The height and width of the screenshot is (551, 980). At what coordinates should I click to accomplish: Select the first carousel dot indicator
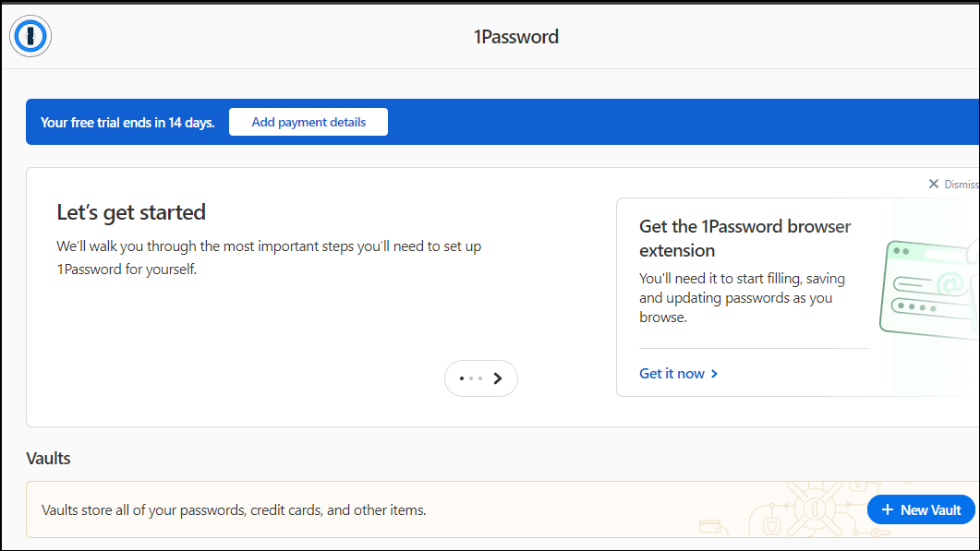click(x=461, y=378)
